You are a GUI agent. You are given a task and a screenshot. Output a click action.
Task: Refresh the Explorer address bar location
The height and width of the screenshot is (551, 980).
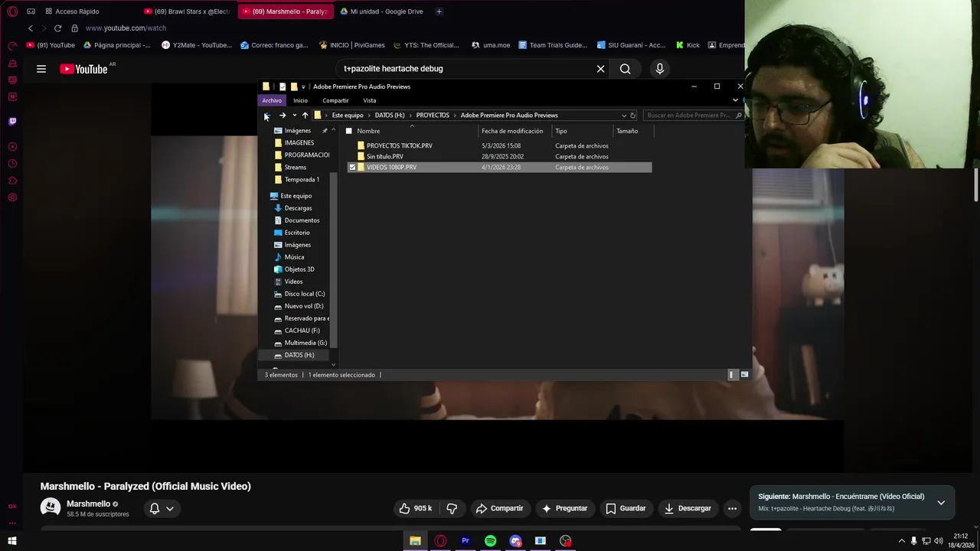pos(632,116)
